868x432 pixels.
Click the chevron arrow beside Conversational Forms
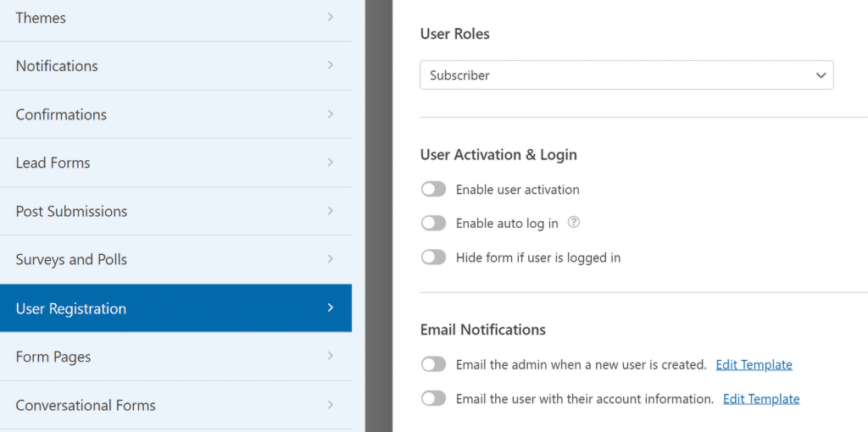[x=331, y=404]
